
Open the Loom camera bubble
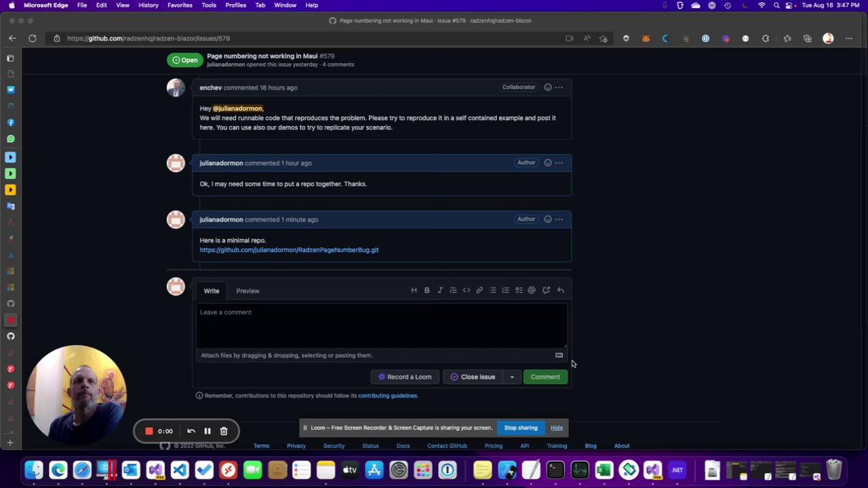coord(76,394)
